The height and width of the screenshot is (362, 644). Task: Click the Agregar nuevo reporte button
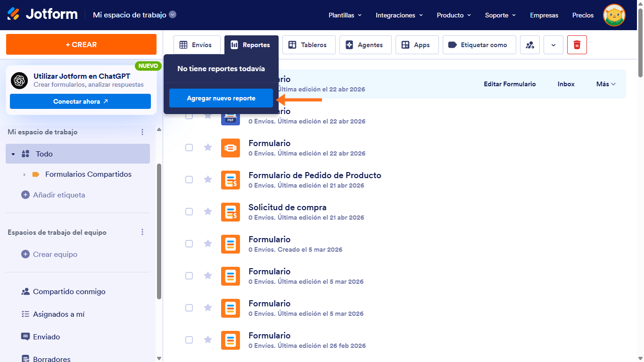220,98
